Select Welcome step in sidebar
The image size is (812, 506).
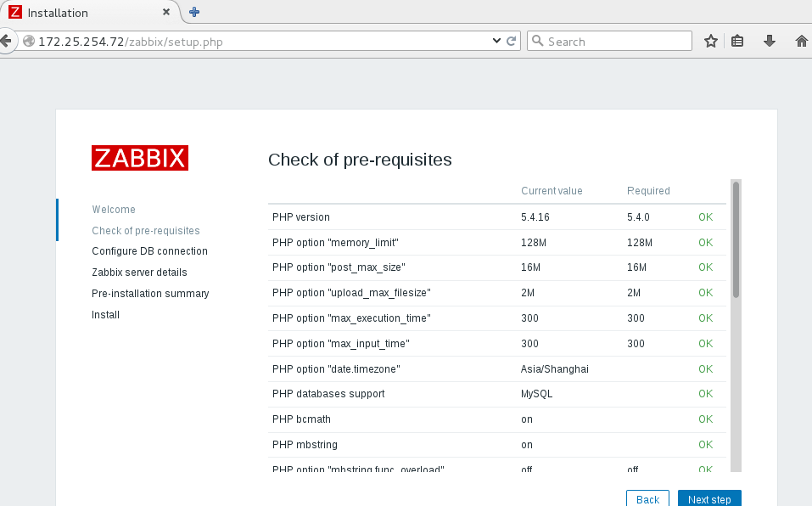pyautogui.click(x=114, y=209)
